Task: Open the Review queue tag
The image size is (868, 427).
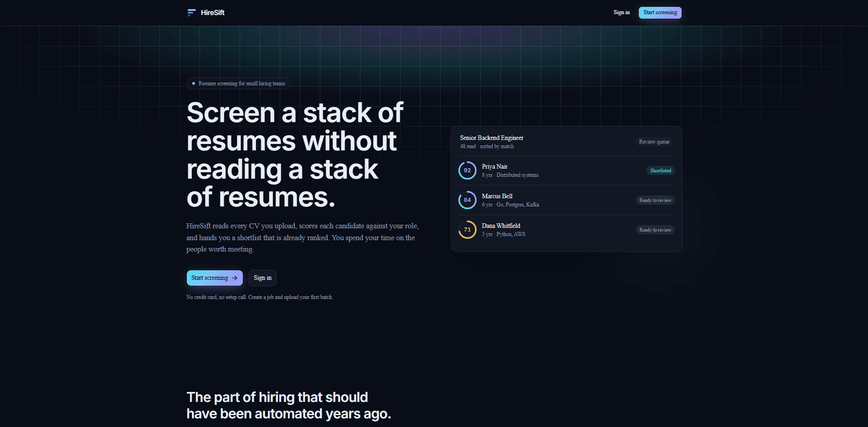Action: pyautogui.click(x=654, y=142)
